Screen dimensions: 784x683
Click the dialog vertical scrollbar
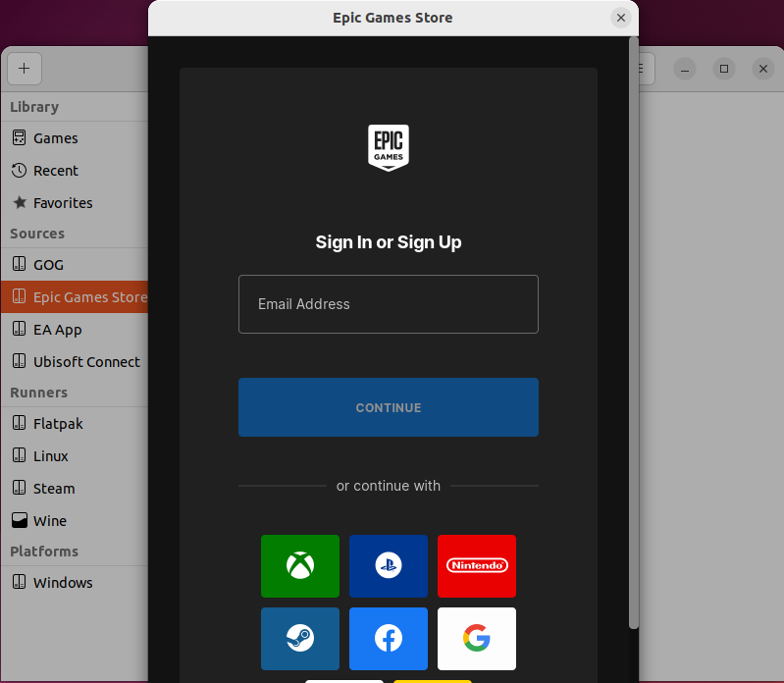(x=634, y=333)
